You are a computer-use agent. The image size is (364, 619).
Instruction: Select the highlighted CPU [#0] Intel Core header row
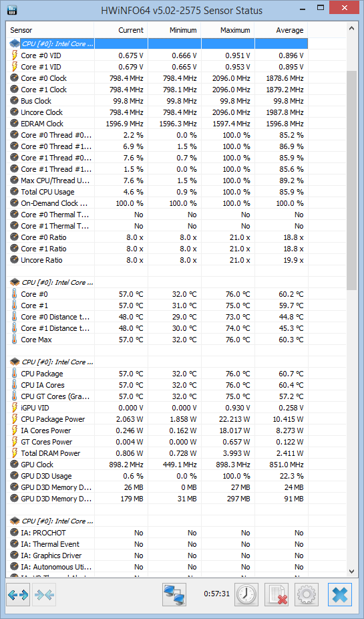[x=157, y=44]
